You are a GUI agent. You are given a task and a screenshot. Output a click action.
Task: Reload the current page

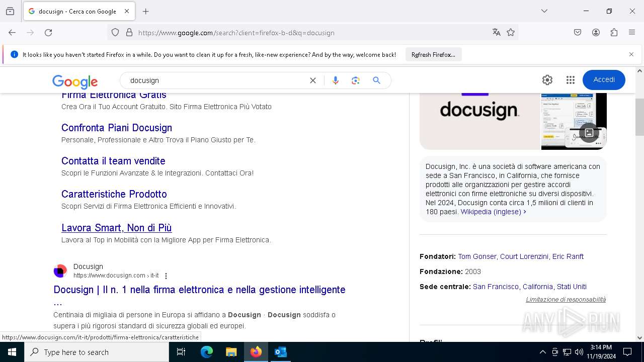coord(48,33)
